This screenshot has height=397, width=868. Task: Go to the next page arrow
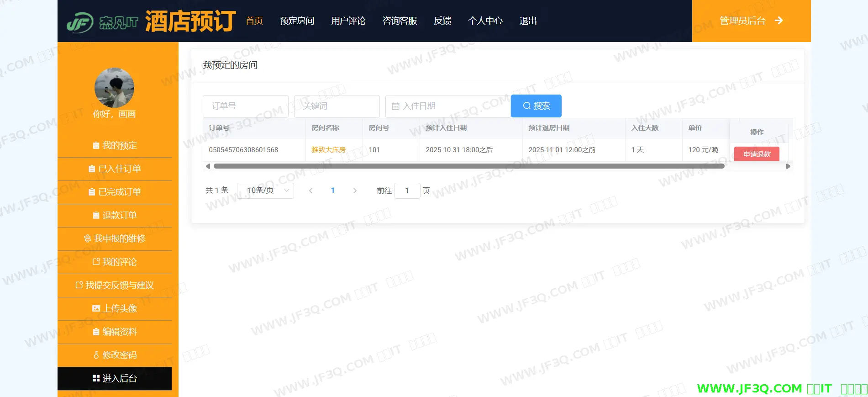pos(355,191)
